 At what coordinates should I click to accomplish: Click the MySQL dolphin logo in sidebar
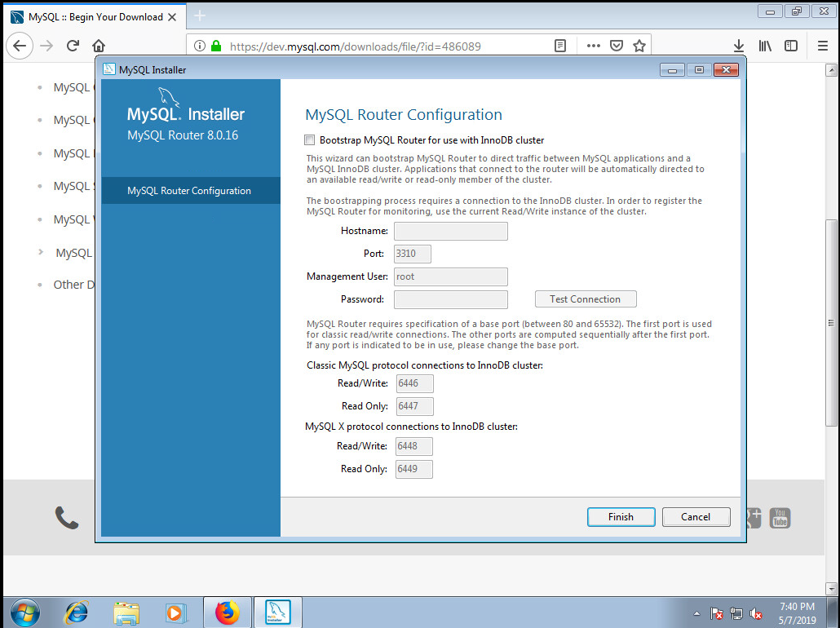(x=168, y=97)
